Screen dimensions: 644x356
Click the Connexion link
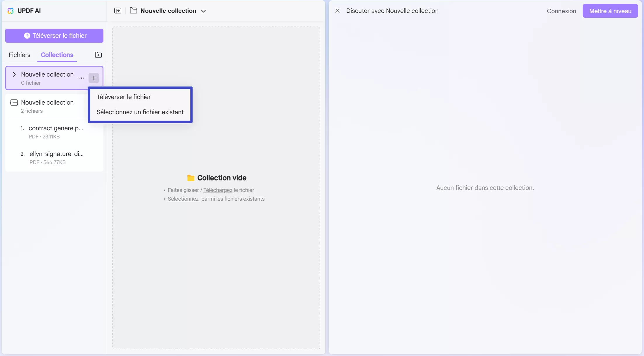pos(561,11)
